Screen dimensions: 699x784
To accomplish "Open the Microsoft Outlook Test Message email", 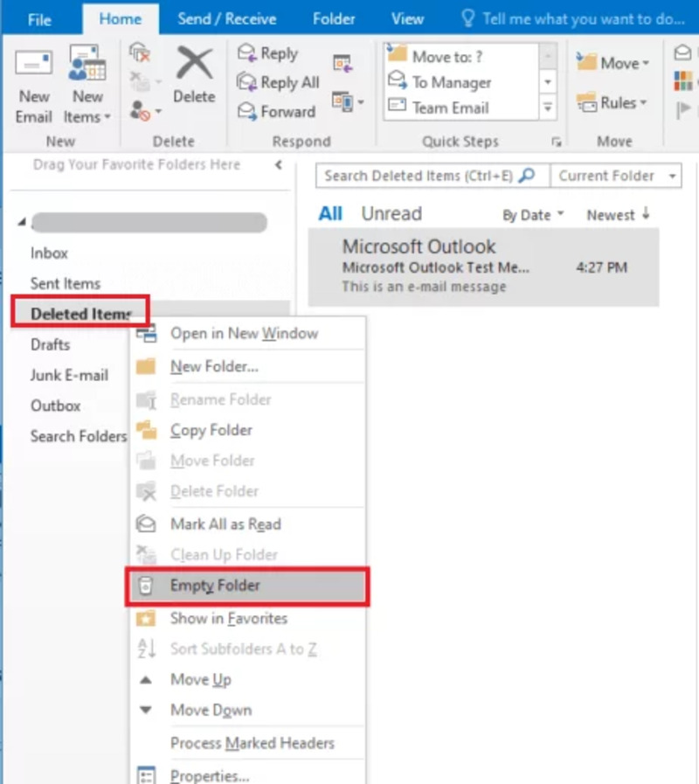I will coord(483,267).
